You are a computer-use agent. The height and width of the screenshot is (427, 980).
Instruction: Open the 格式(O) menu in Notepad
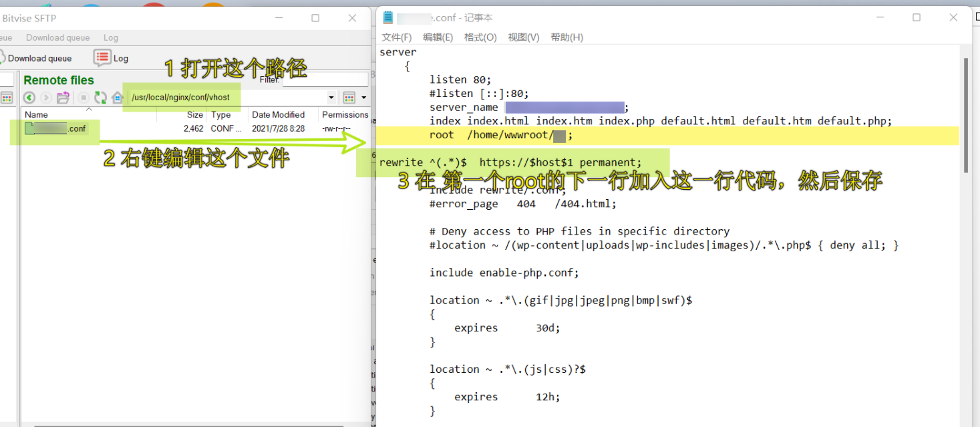480,37
